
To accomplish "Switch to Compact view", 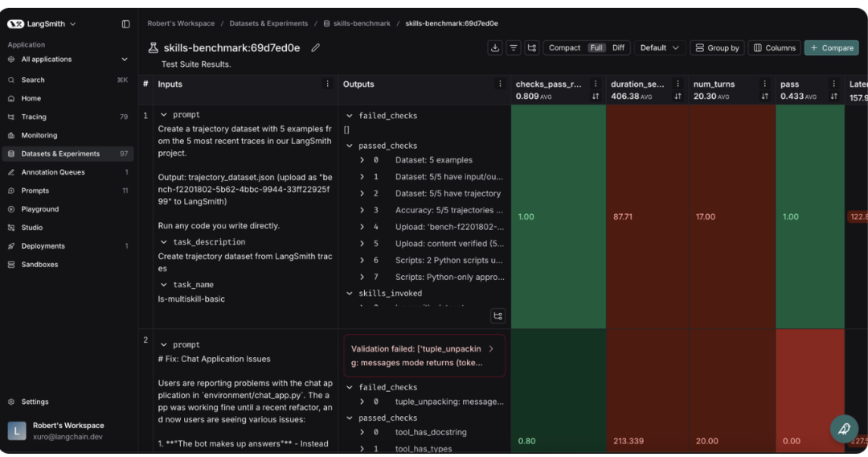I will pyautogui.click(x=564, y=47).
